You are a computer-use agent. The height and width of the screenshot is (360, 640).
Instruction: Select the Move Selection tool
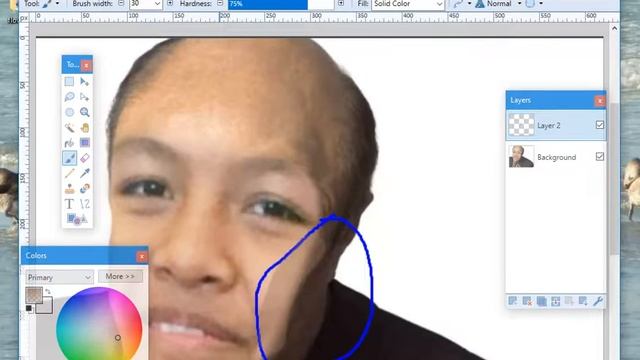click(84, 97)
